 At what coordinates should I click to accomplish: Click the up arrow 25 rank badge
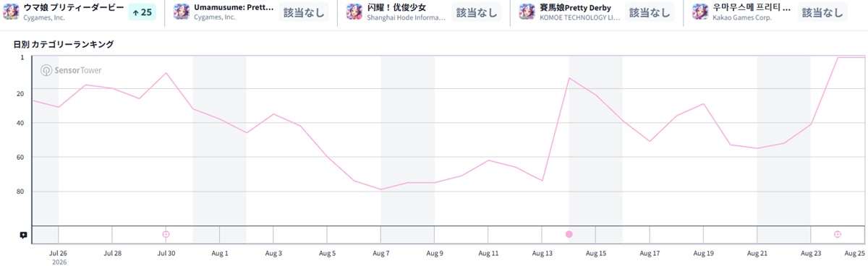click(x=142, y=12)
